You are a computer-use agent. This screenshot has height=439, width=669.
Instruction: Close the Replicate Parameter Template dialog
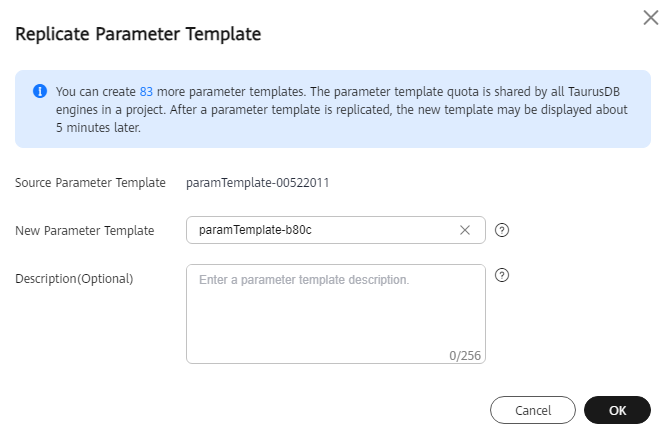pos(650,18)
